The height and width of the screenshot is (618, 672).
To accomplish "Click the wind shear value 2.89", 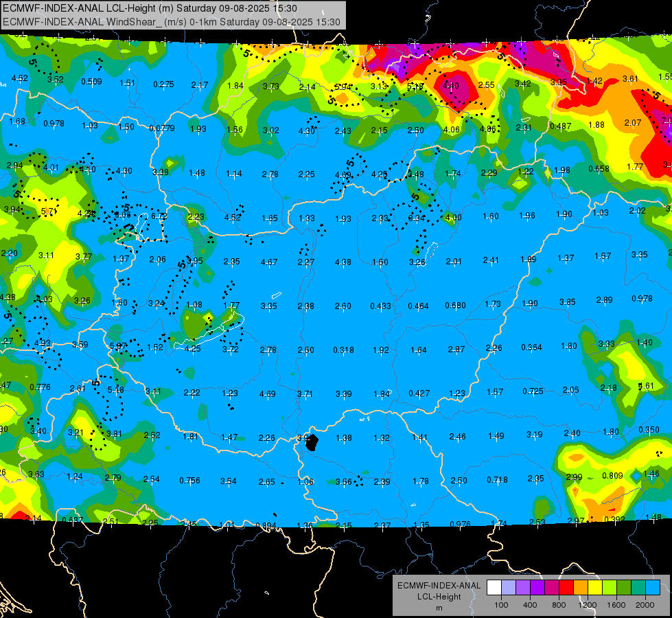I will click(604, 300).
